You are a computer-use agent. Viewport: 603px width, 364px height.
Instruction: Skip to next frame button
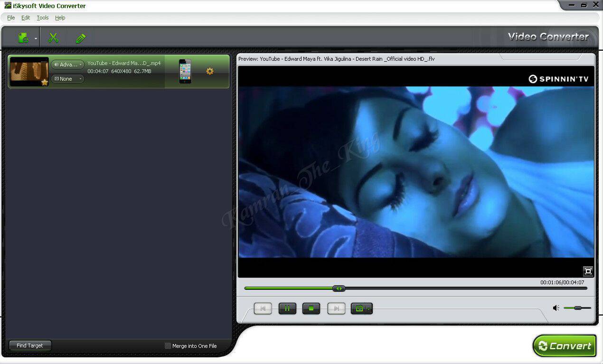[x=336, y=308]
